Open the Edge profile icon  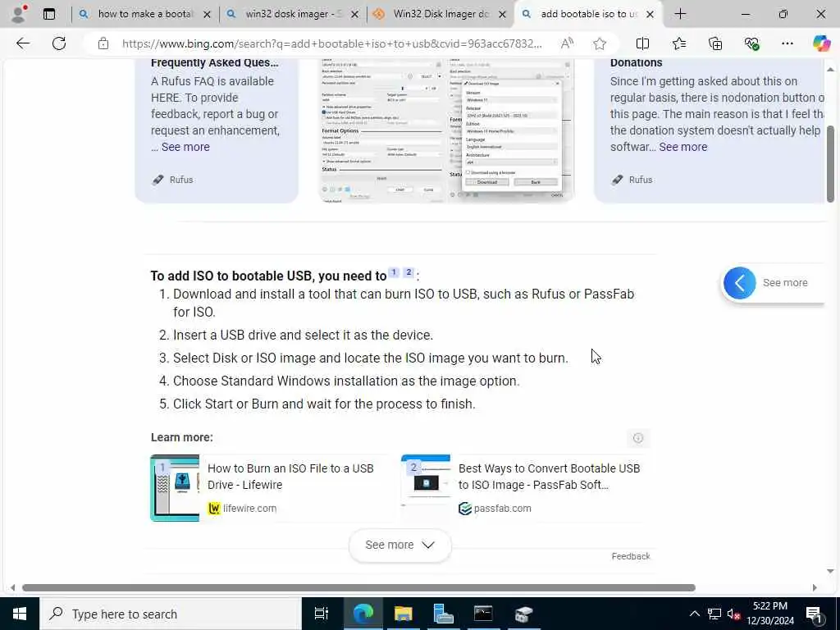point(19,14)
